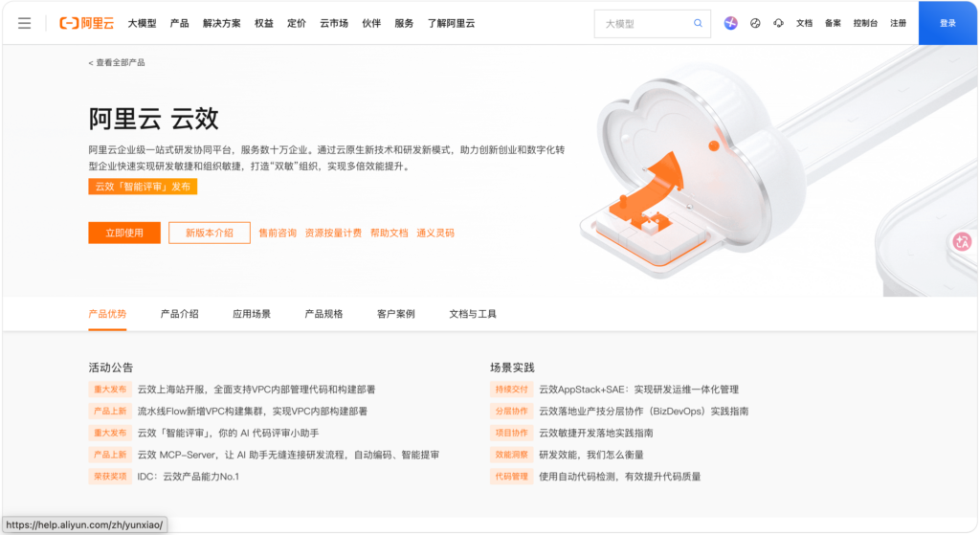Open the 权益 menu
980x535 pixels.
(264, 23)
